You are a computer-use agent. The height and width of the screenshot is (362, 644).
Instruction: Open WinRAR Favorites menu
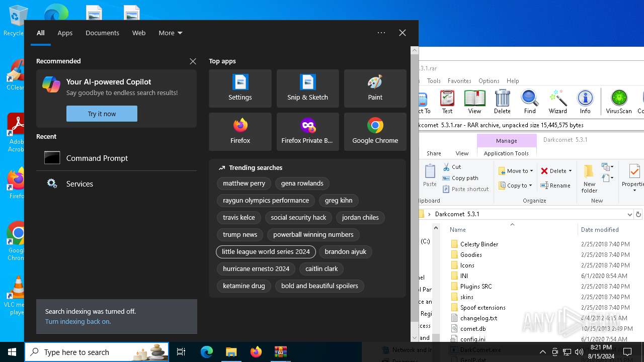tap(459, 80)
